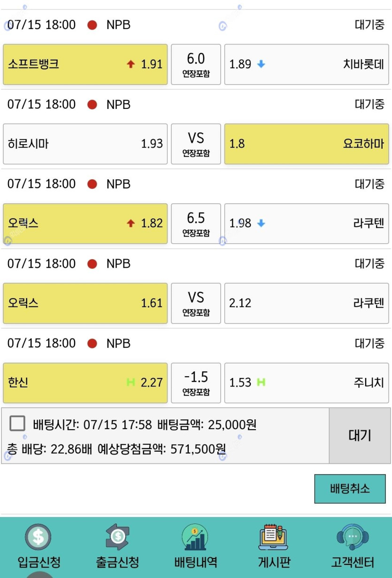Click the 배팅취소 button
This screenshot has width=392, height=578.
point(350,489)
